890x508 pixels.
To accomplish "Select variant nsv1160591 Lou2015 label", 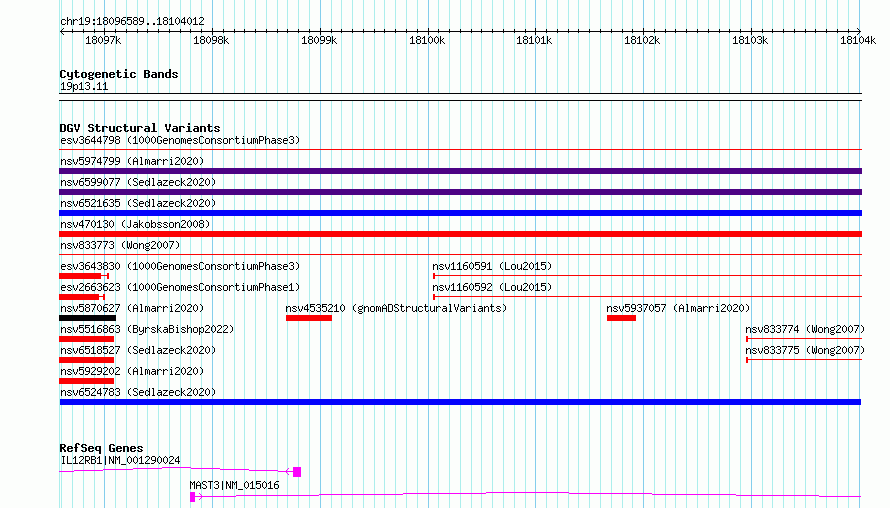I will (492, 266).
